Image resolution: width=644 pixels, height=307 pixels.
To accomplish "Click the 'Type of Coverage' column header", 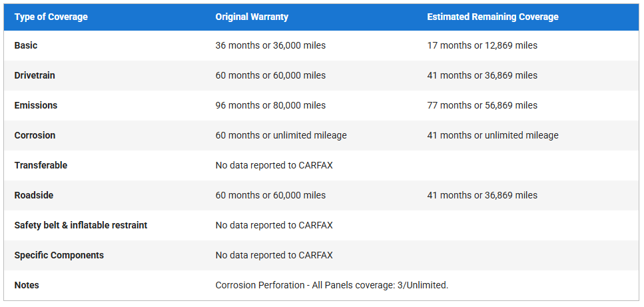I will (x=51, y=17).
